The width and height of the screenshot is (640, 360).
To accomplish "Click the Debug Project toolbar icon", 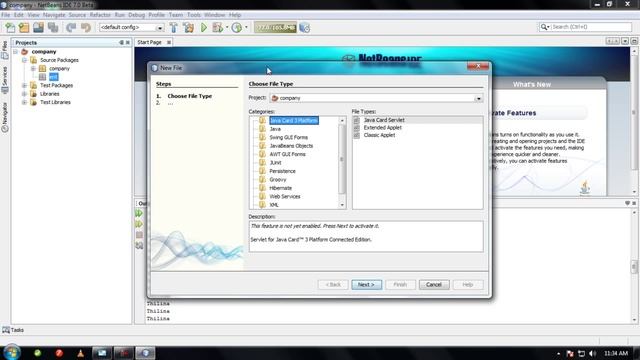I will (218, 27).
